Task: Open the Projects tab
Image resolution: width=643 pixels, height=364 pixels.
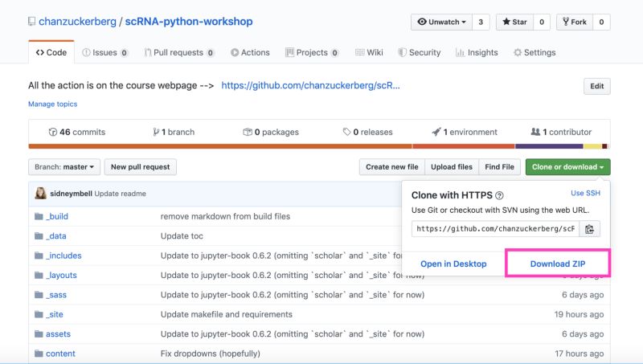Action: (x=312, y=52)
